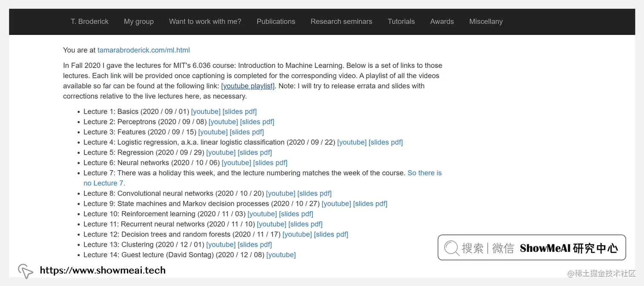Open slides pdf for Lecture 13 Clustering
Screen dimensions: 644x286
255,244
